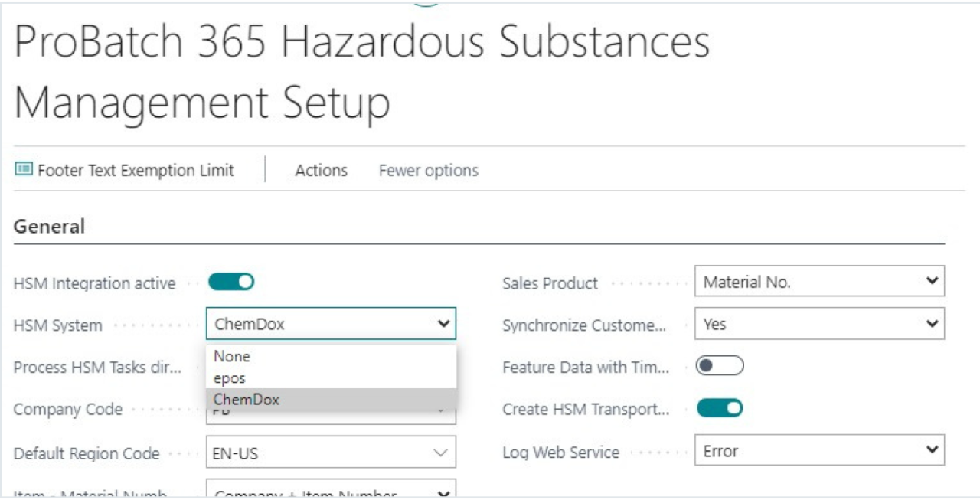Disable Create HSM Transport toggle
The height and width of the screenshot is (500, 980).
(719, 409)
